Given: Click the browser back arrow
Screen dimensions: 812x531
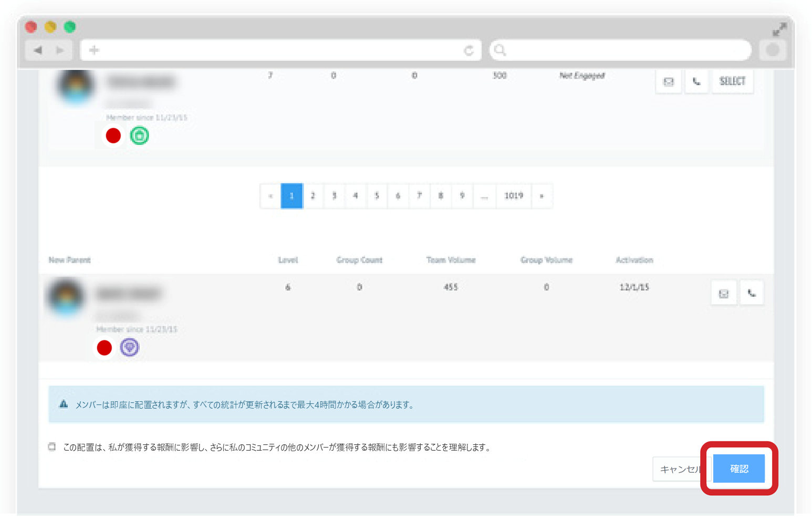Looking at the screenshot, I should pos(38,50).
